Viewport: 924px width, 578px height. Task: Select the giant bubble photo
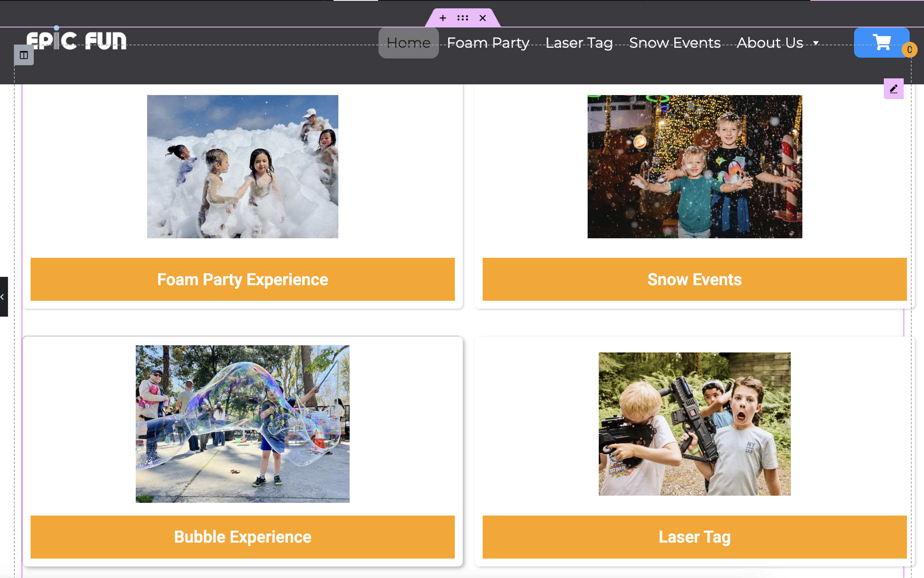coord(243,424)
